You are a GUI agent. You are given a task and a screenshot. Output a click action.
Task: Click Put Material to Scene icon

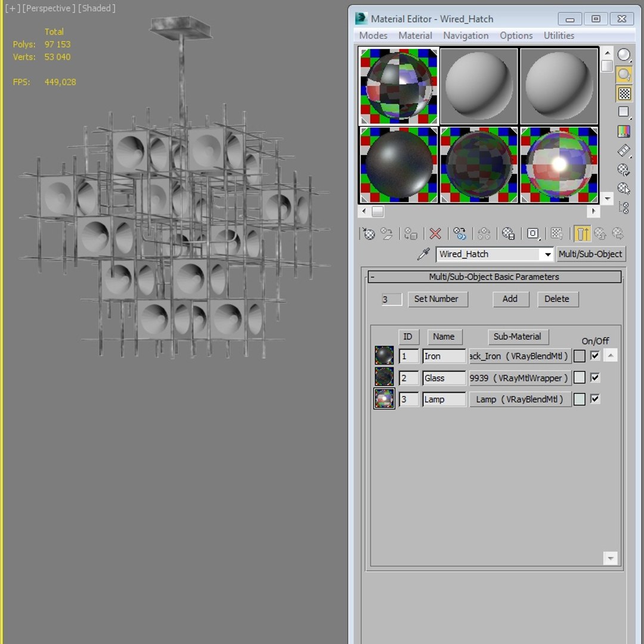386,234
